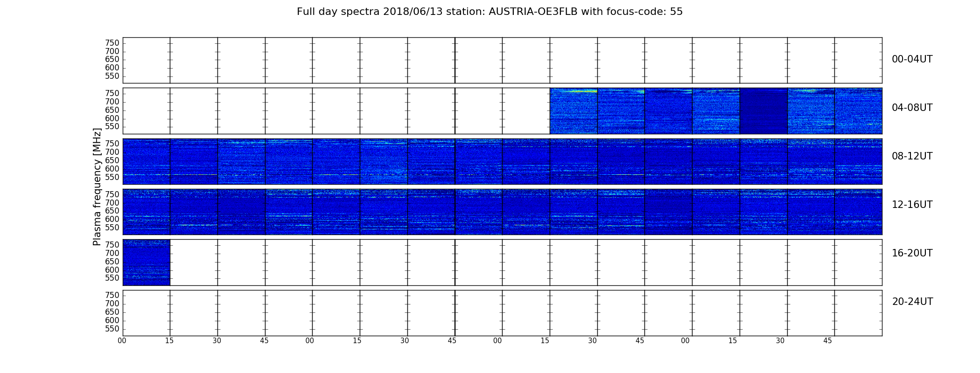Click the "04-08UT" row label
The height and width of the screenshot is (373, 980).
click(x=912, y=108)
